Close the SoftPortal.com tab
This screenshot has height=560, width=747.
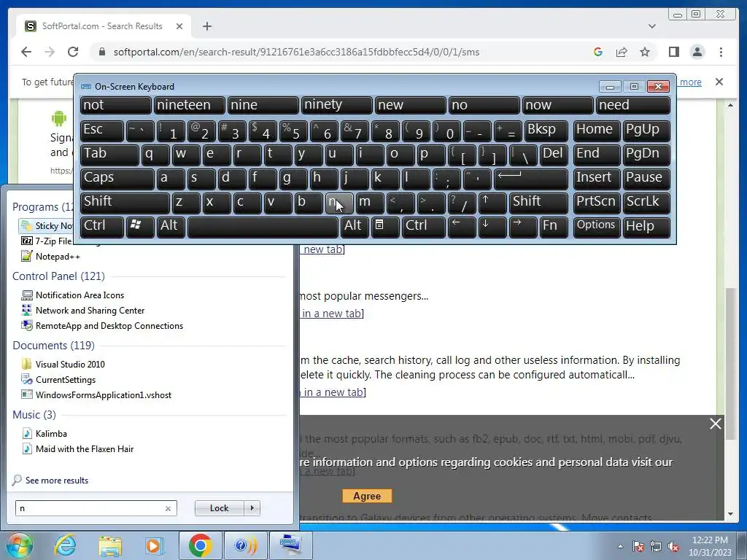coord(179,26)
